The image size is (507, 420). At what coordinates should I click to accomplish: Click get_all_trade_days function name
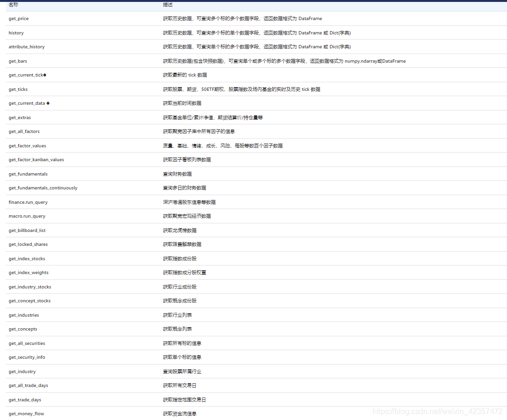tap(28, 386)
